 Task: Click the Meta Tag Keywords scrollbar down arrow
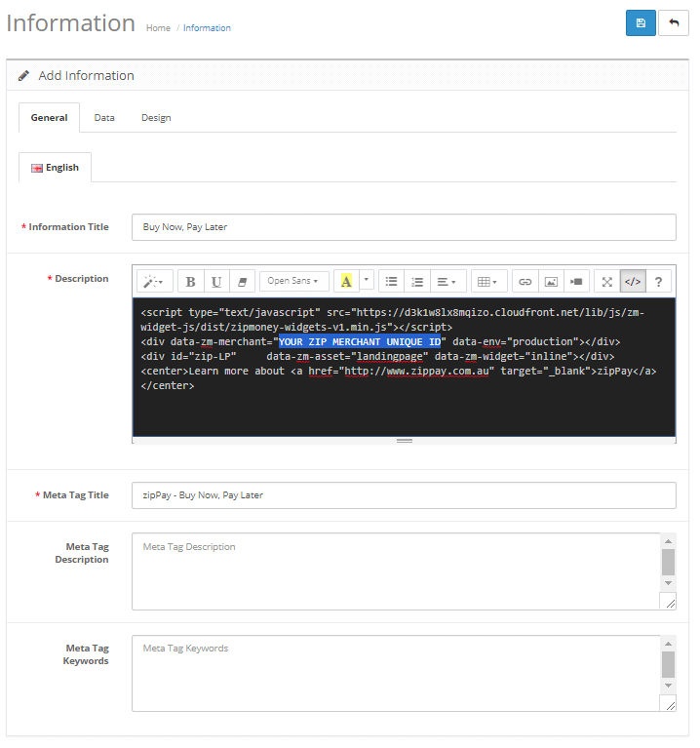point(668,685)
